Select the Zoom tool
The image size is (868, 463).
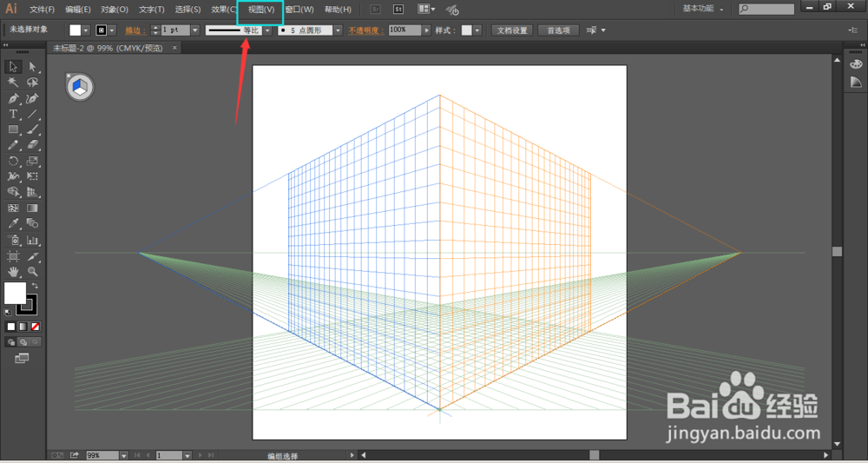(x=33, y=272)
